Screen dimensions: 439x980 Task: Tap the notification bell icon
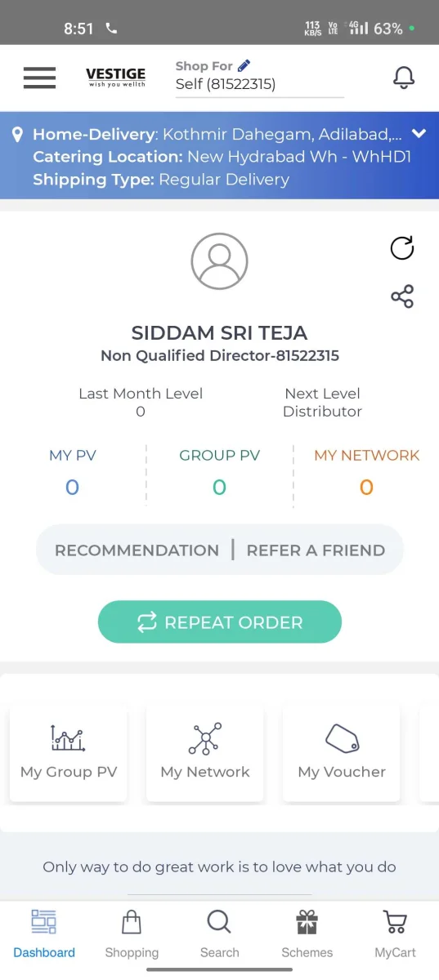coord(404,78)
